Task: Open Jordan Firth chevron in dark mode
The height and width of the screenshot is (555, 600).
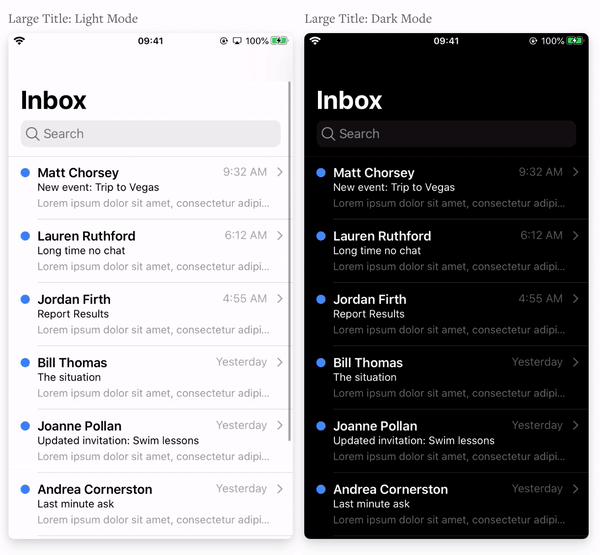Action: [x=576, y=299]
